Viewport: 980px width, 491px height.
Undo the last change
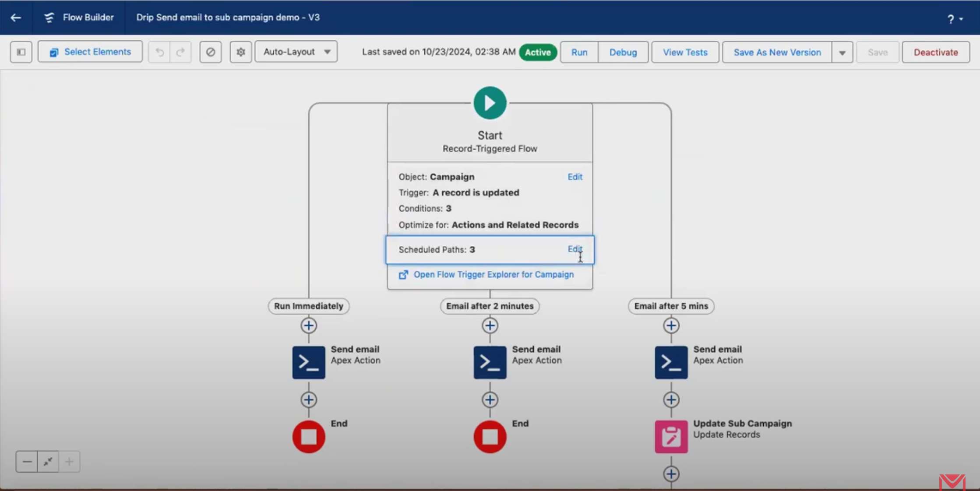tap(159, 52)
